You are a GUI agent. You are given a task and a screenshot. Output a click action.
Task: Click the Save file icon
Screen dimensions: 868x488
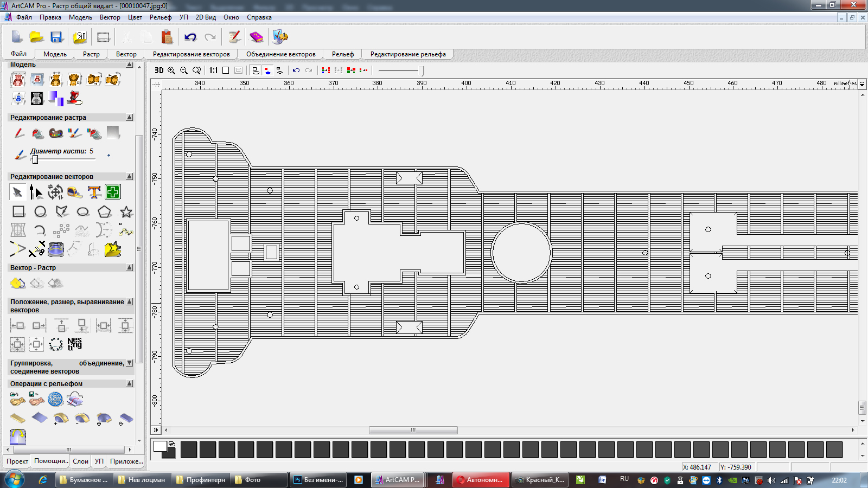pyautogui.click(x=56, y=37)
